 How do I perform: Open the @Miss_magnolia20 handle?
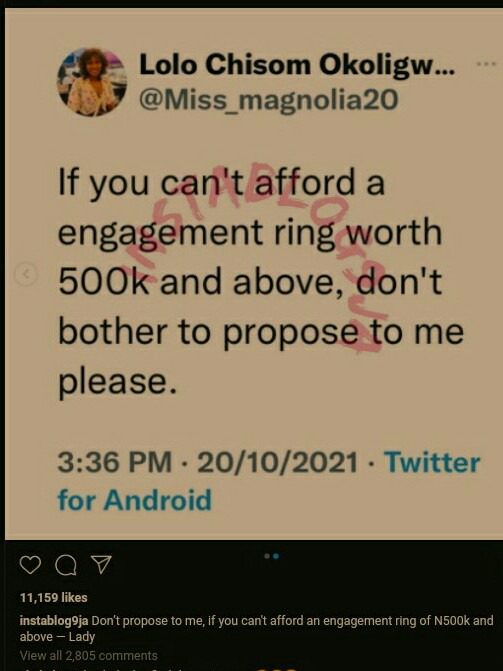pyautogui.click(x=269, y=100)
